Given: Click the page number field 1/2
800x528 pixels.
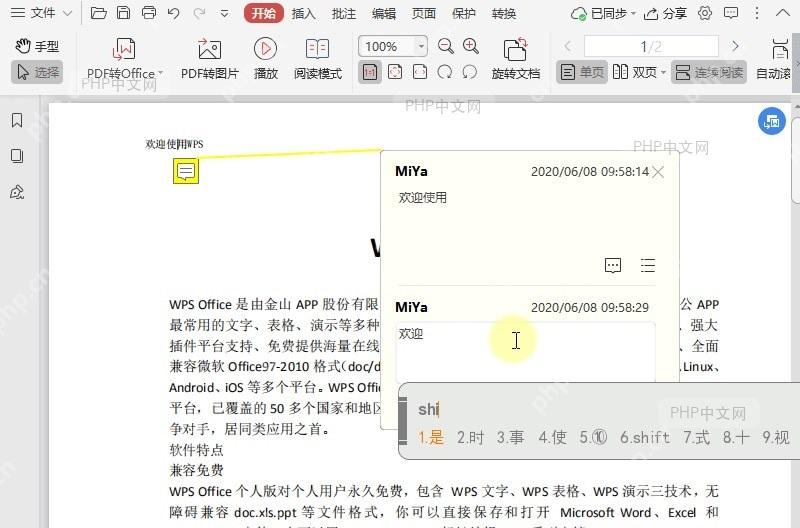Looking at the screenshot, I should click(651, 46).
